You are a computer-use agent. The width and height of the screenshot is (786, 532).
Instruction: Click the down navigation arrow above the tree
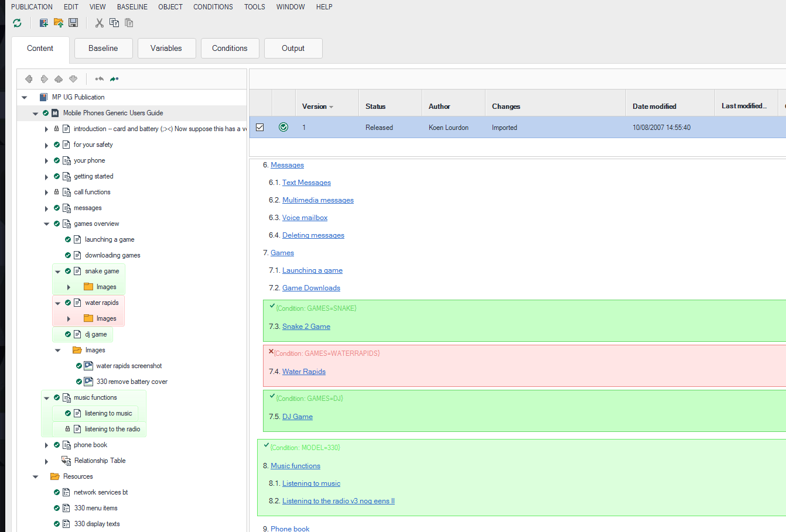(x=73, y=78)
